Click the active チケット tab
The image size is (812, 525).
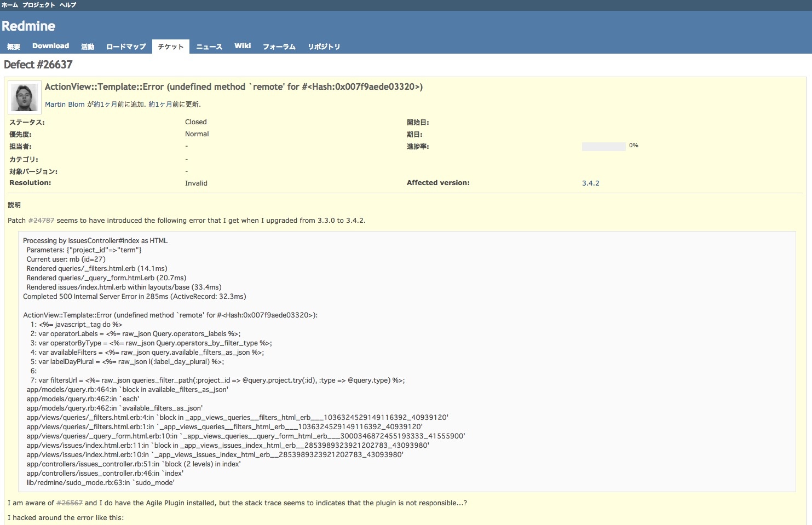pos(171,47)
